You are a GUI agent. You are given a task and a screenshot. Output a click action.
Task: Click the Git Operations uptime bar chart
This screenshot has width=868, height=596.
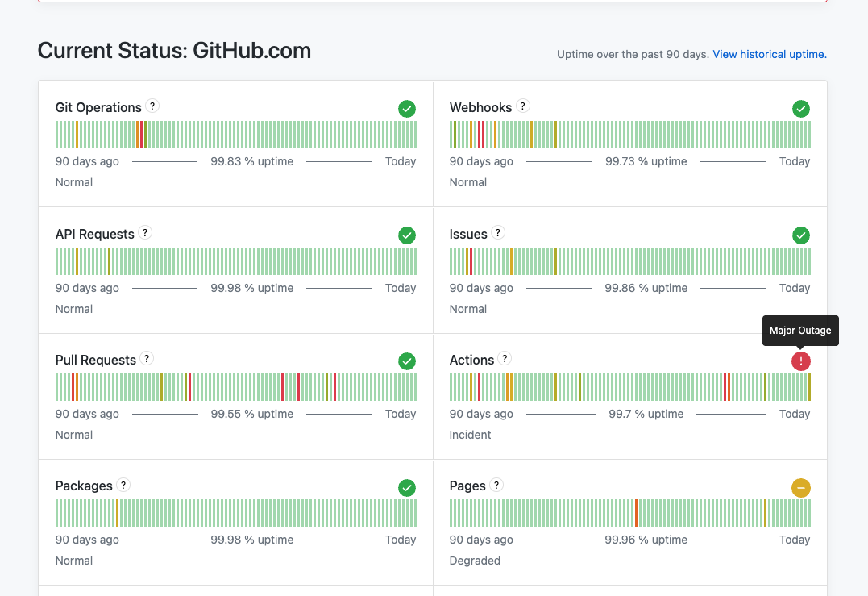coord(236,135)
